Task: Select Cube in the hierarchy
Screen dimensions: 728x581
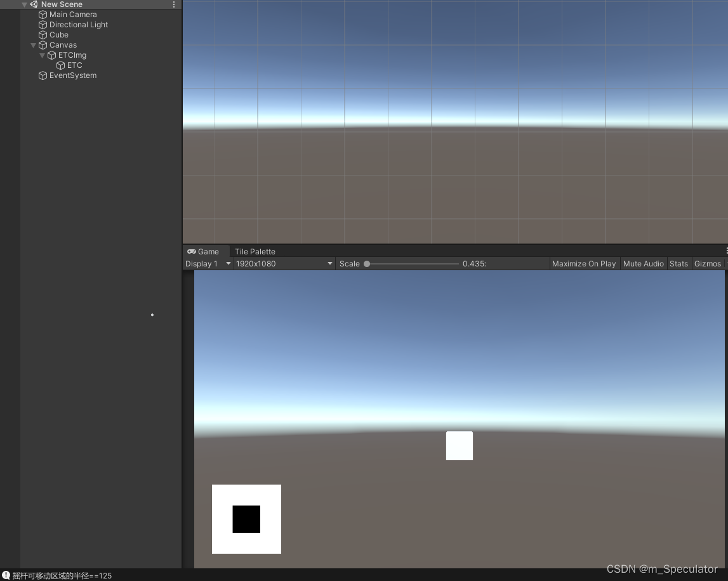Action: click(x=59, y=35)
